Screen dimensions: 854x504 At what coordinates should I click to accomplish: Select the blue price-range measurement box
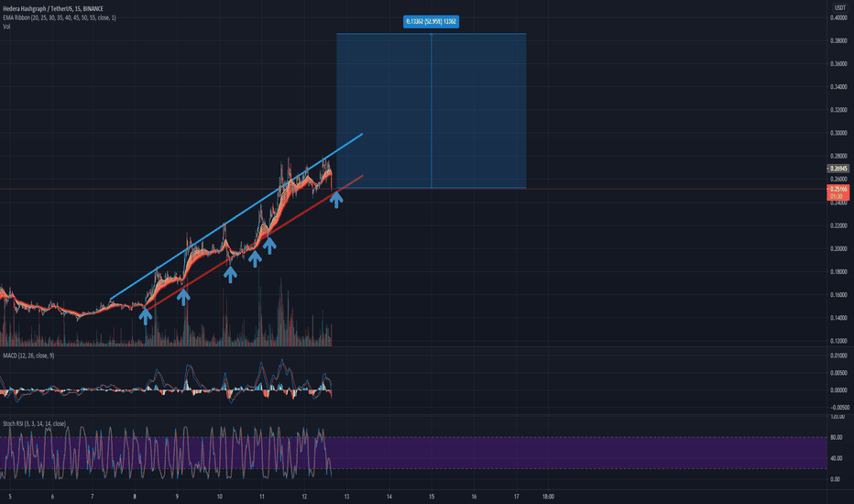[432, 111]
